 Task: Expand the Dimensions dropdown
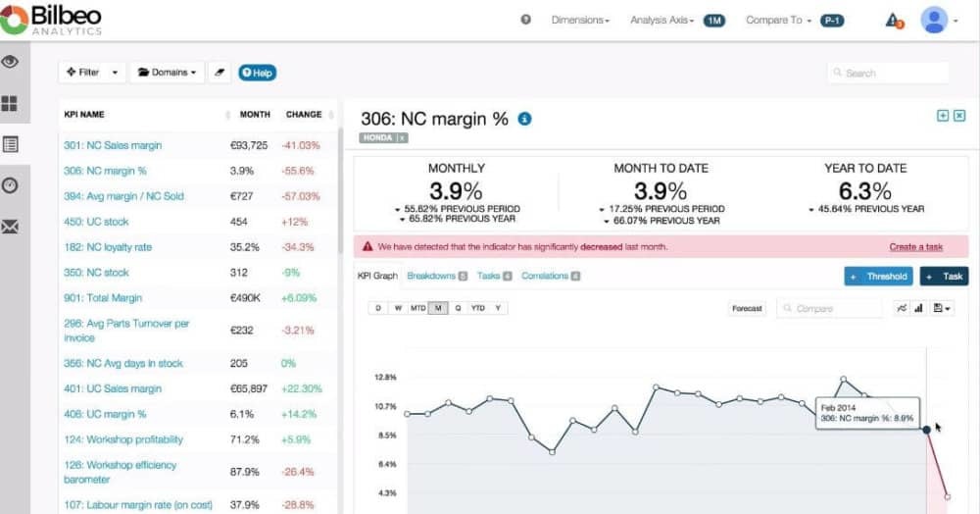click(580, 20)
